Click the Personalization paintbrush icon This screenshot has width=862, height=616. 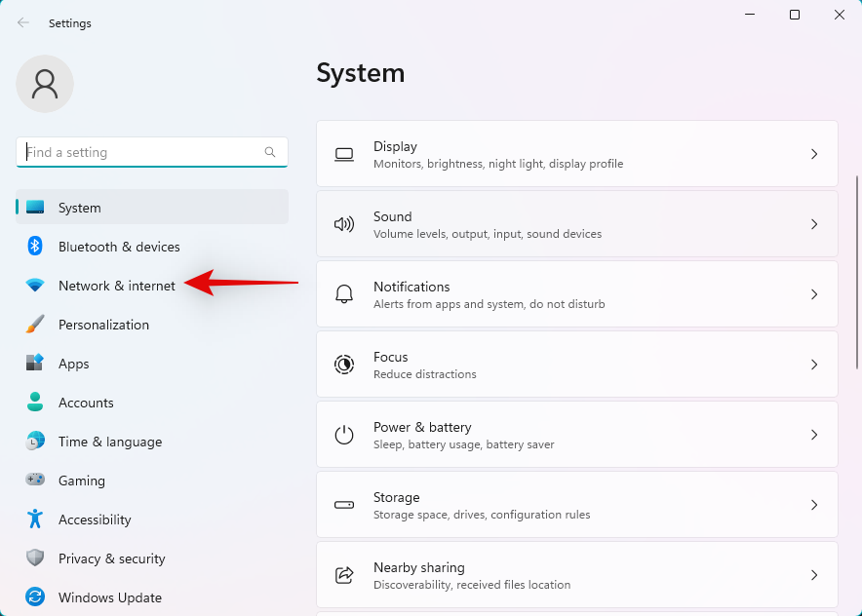click(x=35, y=325)
